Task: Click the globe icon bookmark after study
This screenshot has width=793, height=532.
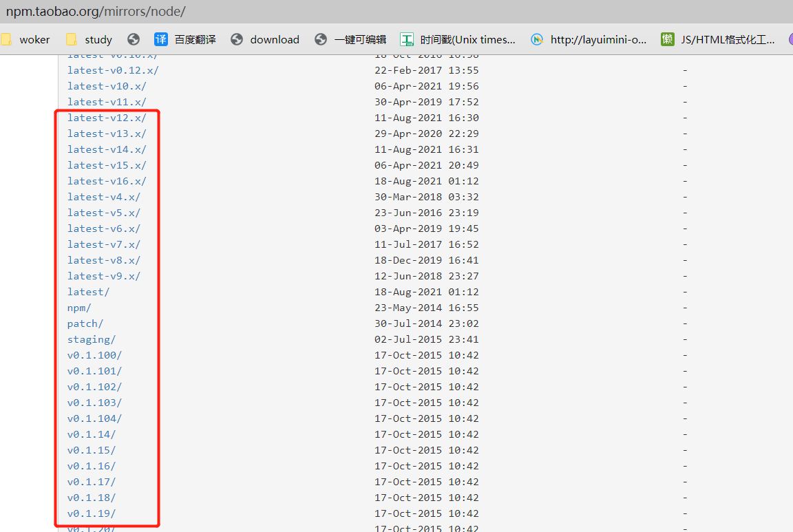Action: 134,39
